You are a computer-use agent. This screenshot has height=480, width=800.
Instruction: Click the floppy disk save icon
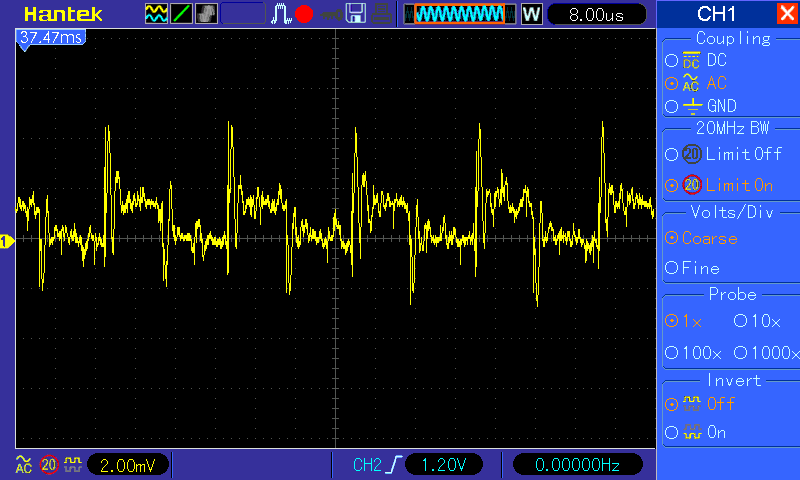(x=356, y=14)
